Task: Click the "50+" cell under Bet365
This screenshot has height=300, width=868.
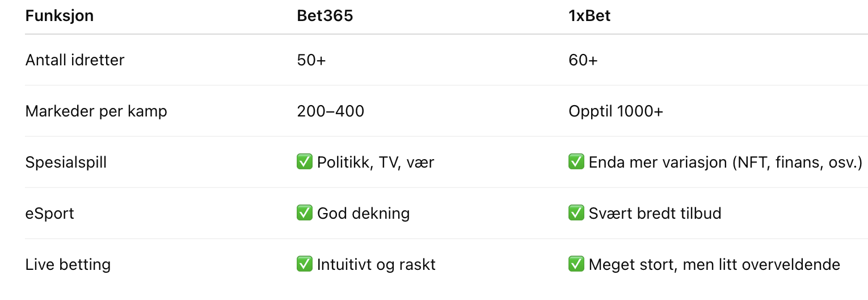Action: point(311,60)
